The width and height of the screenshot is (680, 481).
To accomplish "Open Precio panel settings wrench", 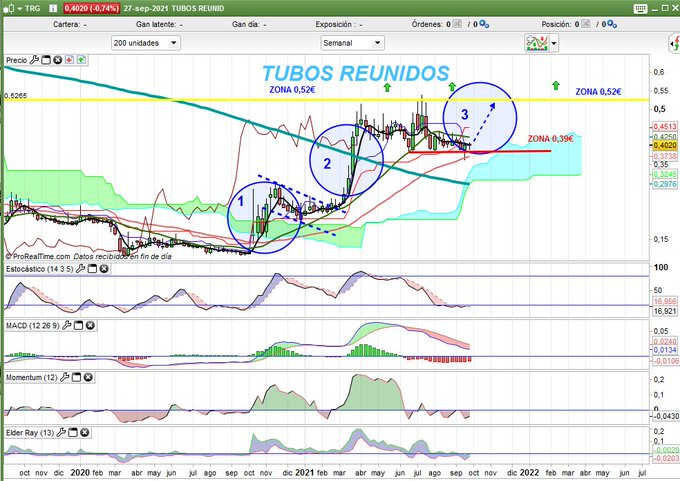I will [34, 60].
